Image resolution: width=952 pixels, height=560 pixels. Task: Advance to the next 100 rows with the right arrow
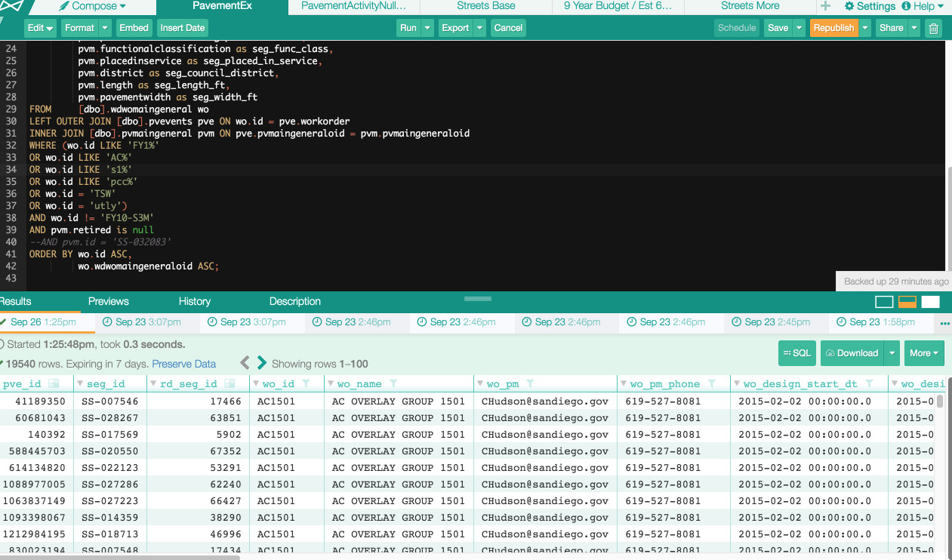click(262, 362)
